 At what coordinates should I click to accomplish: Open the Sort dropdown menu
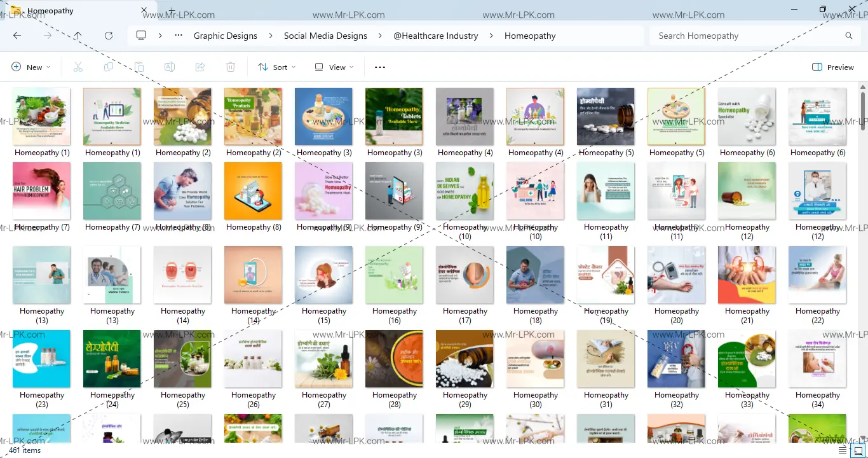point(277,67)
